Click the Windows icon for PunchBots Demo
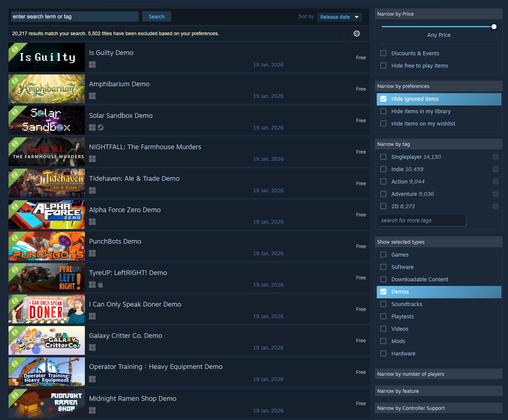This screenshot has width=508, height=420. click(92, 253)
